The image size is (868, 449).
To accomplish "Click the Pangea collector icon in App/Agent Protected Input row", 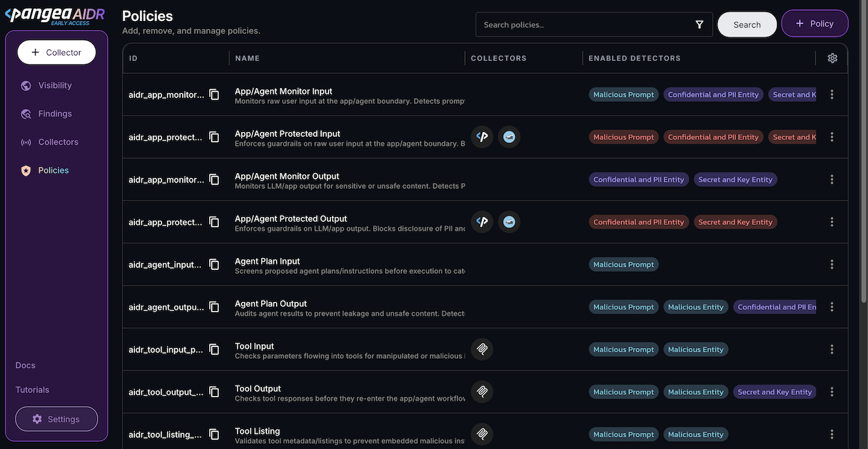I will tap(482, 137).
